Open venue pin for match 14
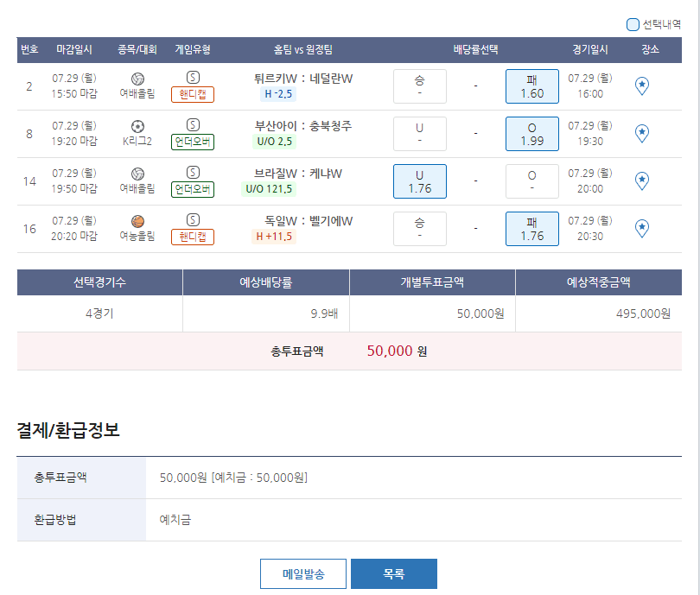The image size is (700, 595). pyautogui.click(x=641, y=181)
